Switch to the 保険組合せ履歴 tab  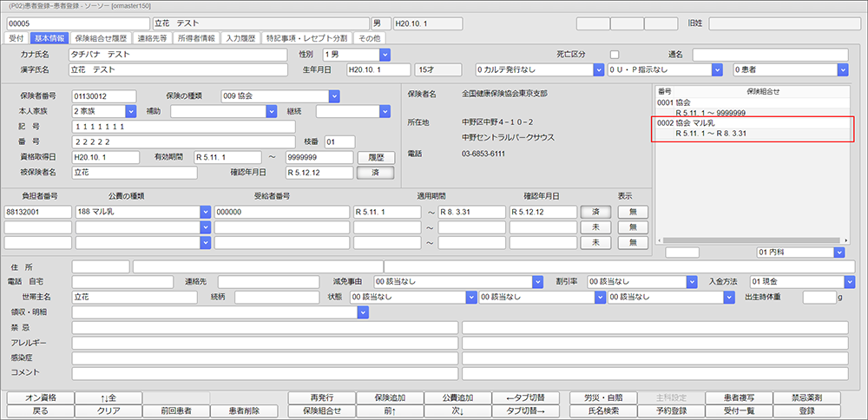(x=102, y=38)
